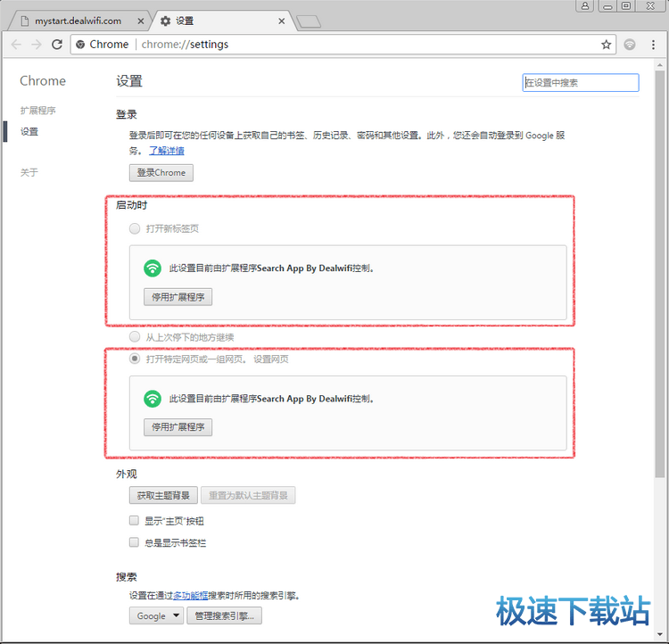Viewport: 669px width, 644px height.
Task: Click 停用扩展程序 under 打开新标签页
Action: pos(178,297)
